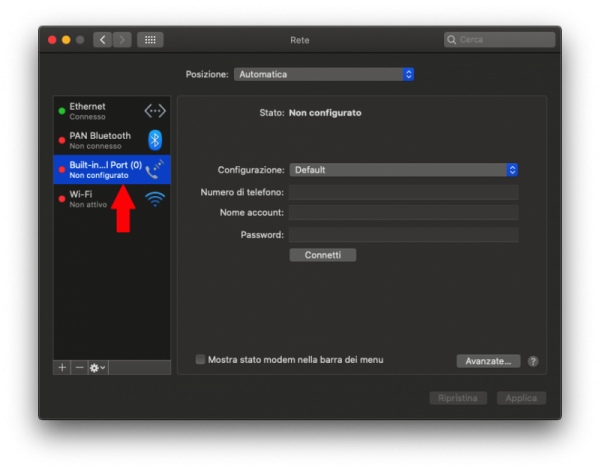600x471 pixels.
Task: Click the Rete window title
Action: click(300, 40)
